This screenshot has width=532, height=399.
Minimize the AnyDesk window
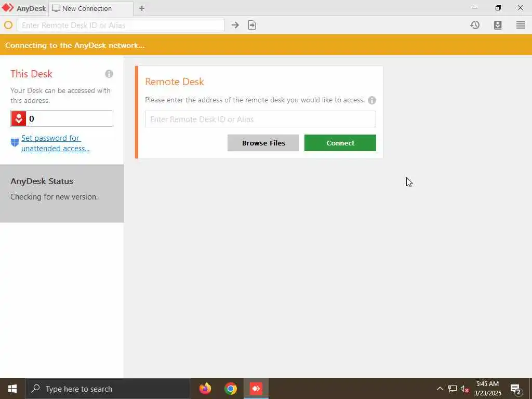tap(475, 8)
